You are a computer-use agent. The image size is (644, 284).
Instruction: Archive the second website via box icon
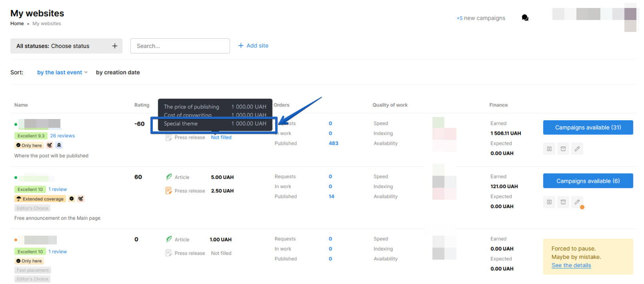point(563,202)
